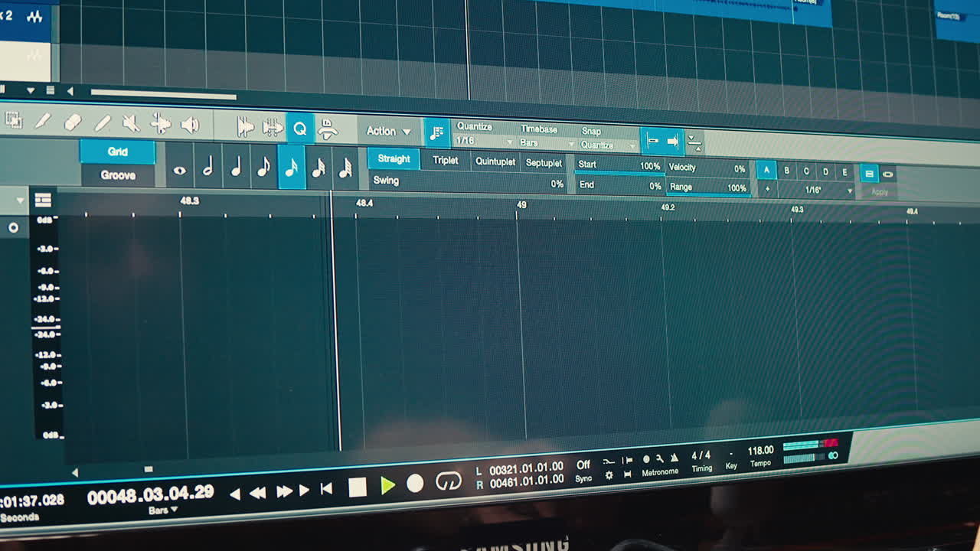
Task: Open the Quantize 1/16 dropdown
Action: pos(484,141)
